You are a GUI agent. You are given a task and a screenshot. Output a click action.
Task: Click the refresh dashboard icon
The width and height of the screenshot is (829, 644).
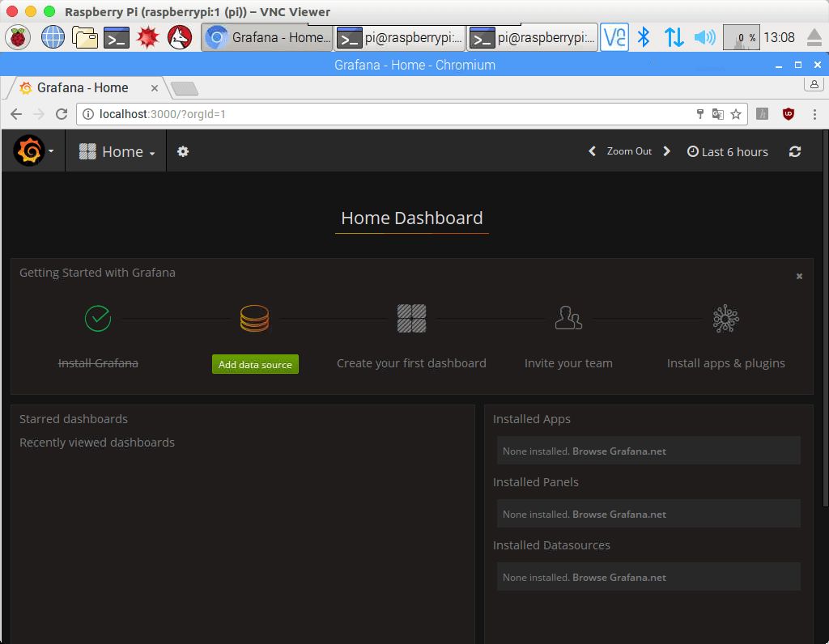tap(795, 151)
